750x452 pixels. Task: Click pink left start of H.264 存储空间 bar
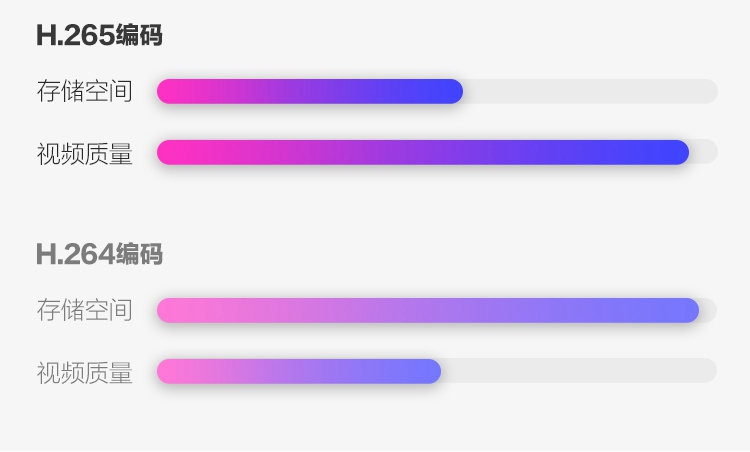tap(168, 310)
